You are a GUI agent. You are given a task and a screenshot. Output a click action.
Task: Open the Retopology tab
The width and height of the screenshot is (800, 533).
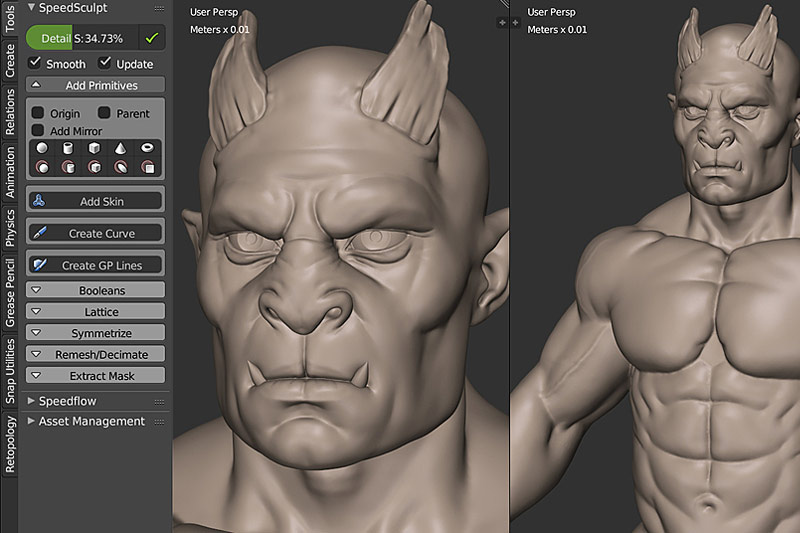9,444
